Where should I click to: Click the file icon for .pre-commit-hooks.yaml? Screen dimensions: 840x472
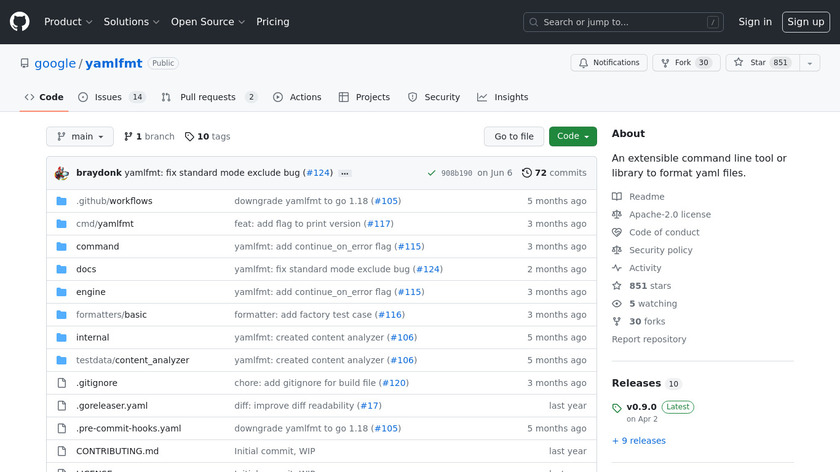coord(62,429)
